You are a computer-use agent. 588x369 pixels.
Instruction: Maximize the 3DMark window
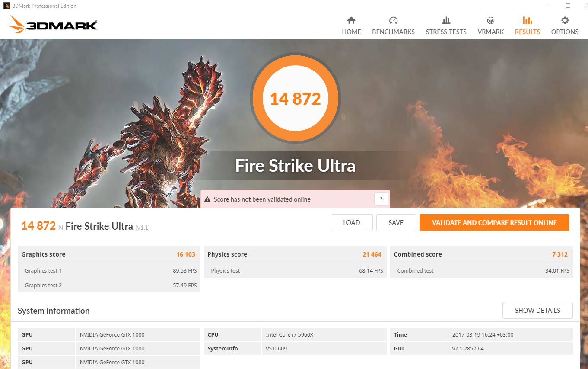click(x=568, y=6)
